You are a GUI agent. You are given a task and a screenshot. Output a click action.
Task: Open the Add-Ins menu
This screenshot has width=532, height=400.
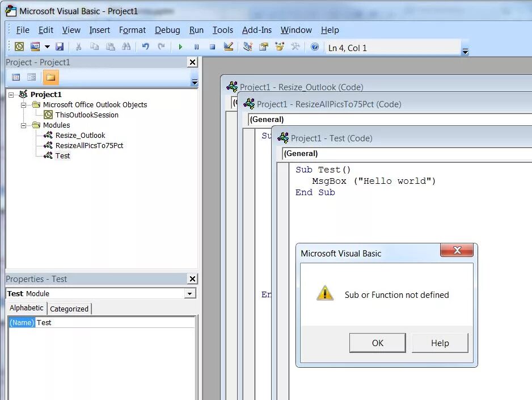(x=257, y=30)
